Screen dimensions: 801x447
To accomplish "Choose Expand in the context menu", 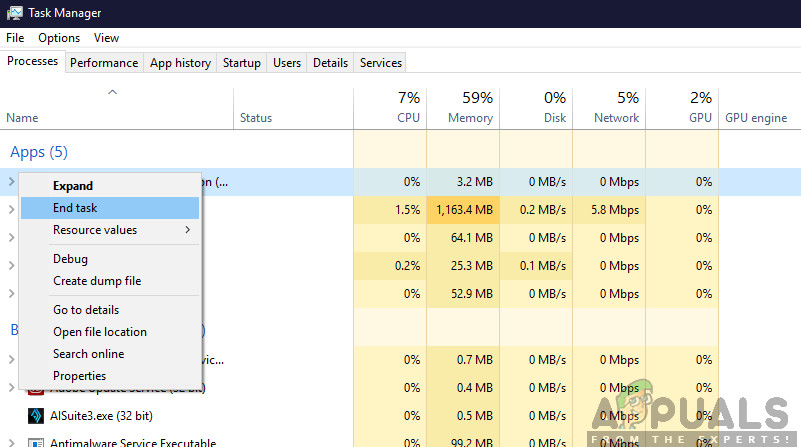I will pyautogui.click(x=110, y=185).
